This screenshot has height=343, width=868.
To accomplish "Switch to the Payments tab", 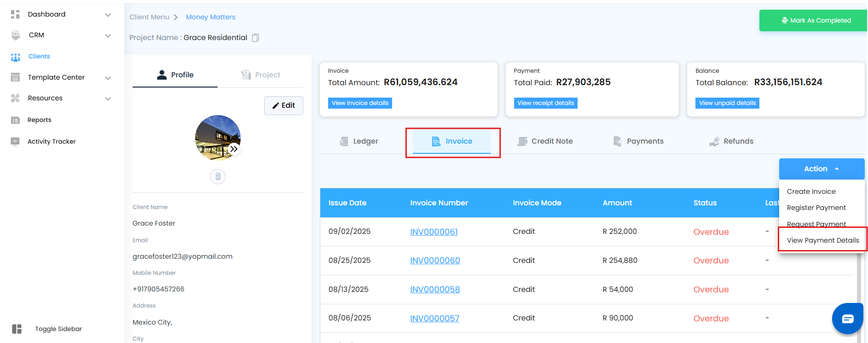I will click(x=638, y=141).
